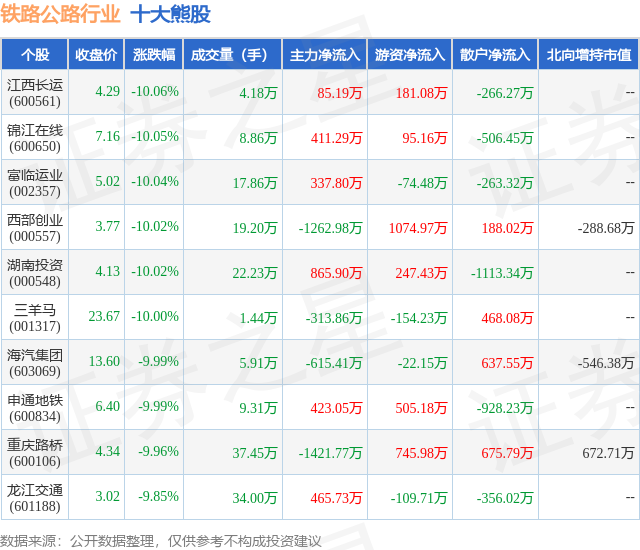The height and width of the screenshot is (550, 640).
Task: Click northbound value -546.38万
Action: coord(606,363)
